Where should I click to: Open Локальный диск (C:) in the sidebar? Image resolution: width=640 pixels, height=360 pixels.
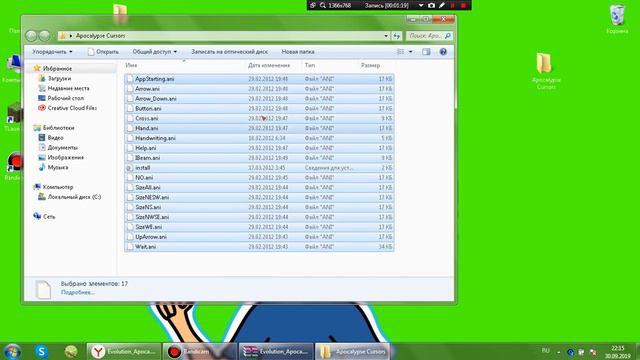(x=74, y=197)
